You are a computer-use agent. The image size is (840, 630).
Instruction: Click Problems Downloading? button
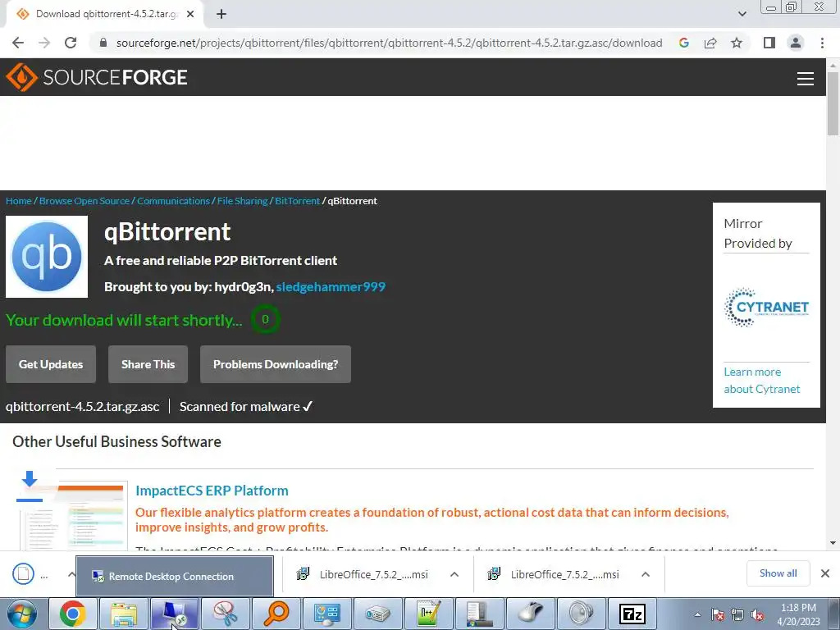276,364
